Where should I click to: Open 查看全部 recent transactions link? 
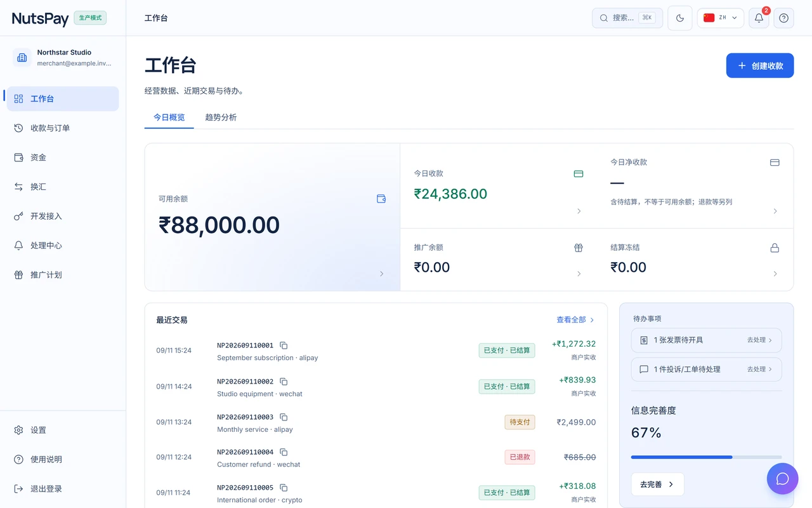point(575,320)
